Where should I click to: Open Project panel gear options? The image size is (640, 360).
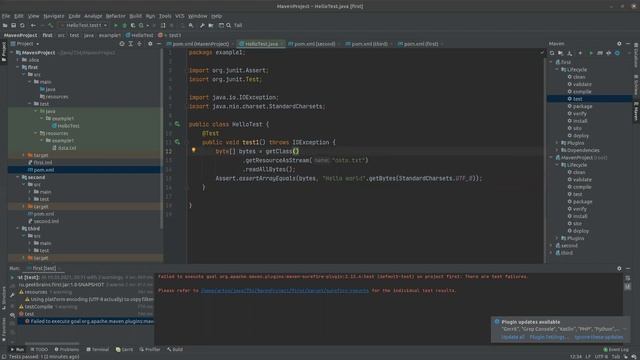(x=150, y=44)
